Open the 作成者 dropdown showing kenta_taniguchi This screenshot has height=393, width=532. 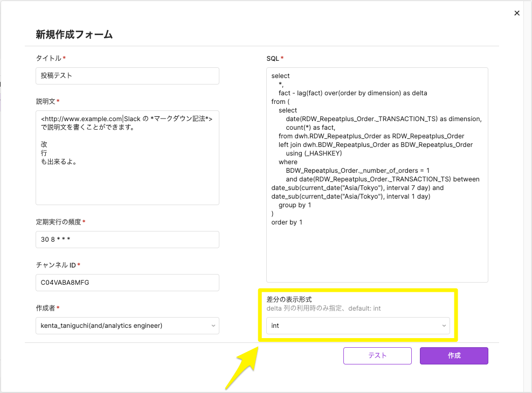[124, 326]
